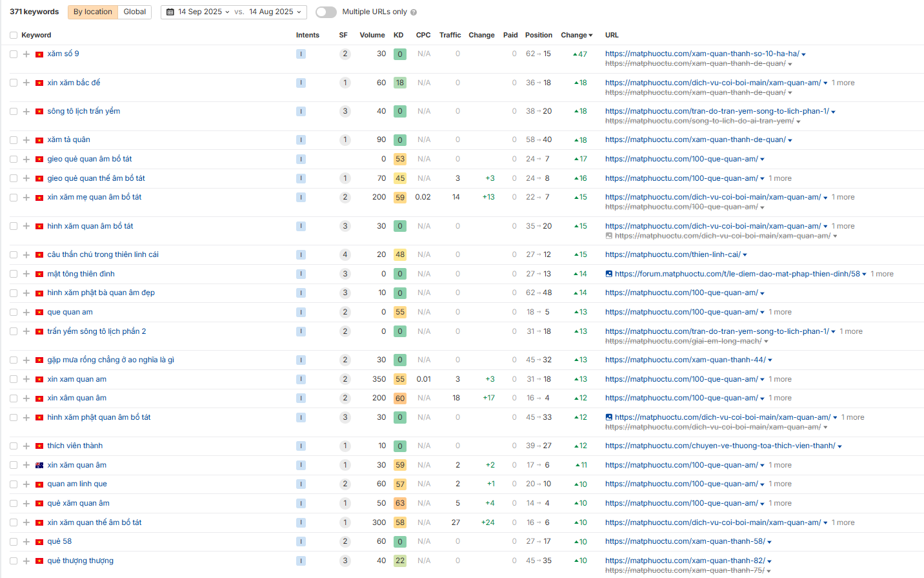Click the orange KD 63 badge for 'quẻ xăm quan âm'

tap(400, 503)
